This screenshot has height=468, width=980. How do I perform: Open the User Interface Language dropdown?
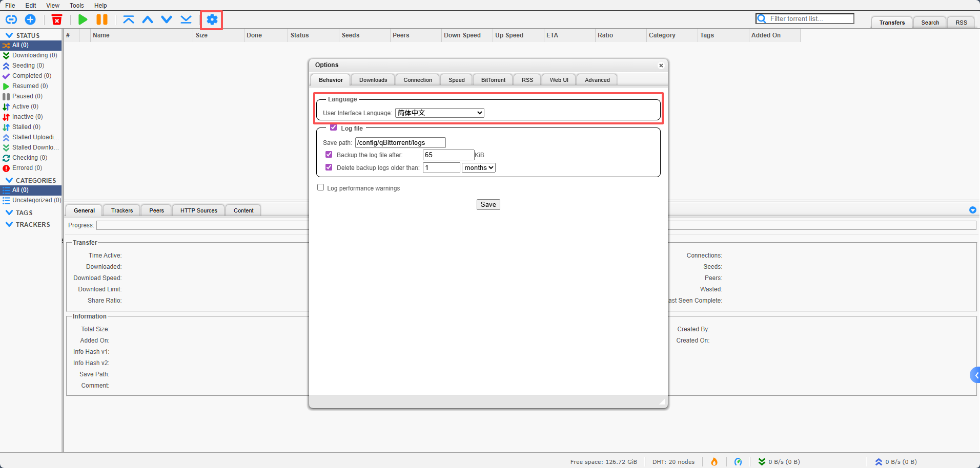tap(439, 113)
